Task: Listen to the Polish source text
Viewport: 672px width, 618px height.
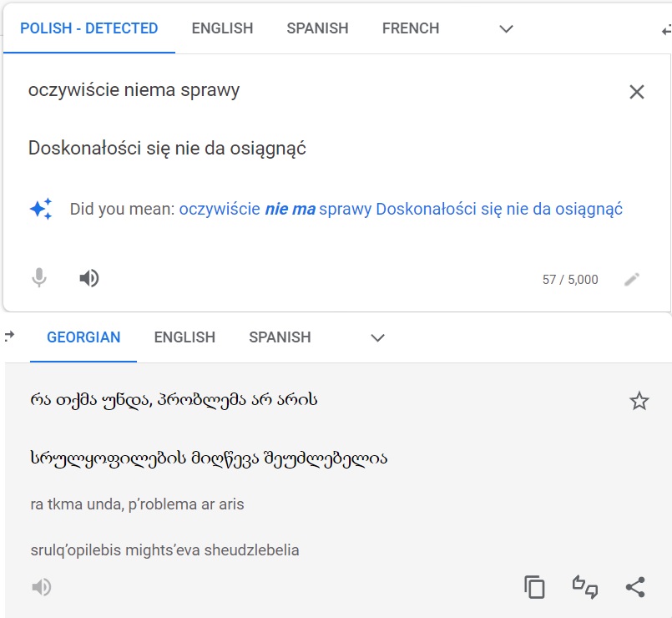Action: coord(88,277)
